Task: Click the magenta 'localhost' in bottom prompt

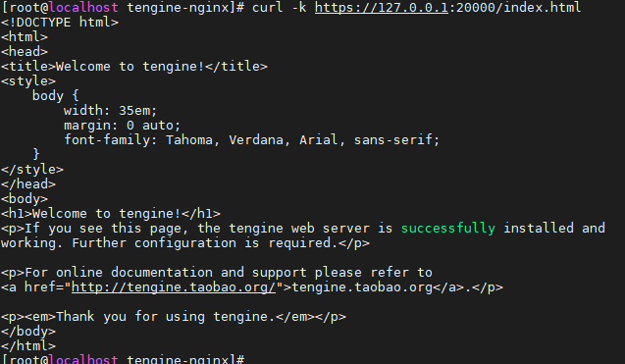Action: (x=83, y=359)
